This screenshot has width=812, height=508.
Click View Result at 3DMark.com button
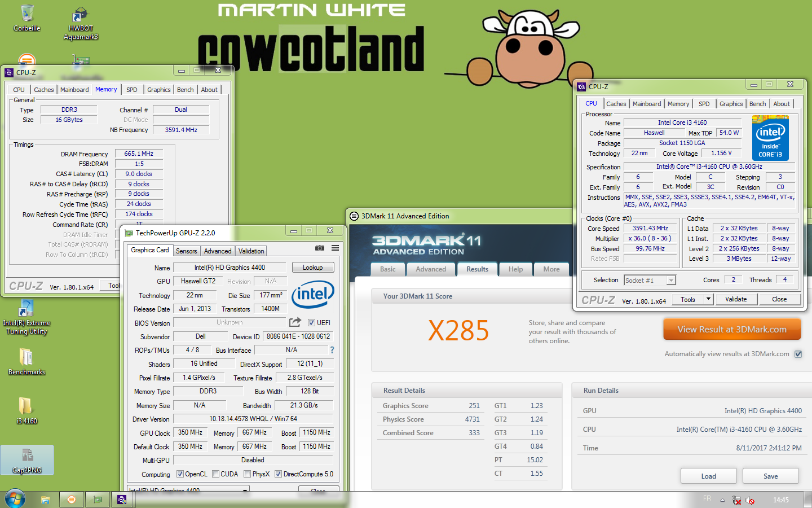click(732, 330)
